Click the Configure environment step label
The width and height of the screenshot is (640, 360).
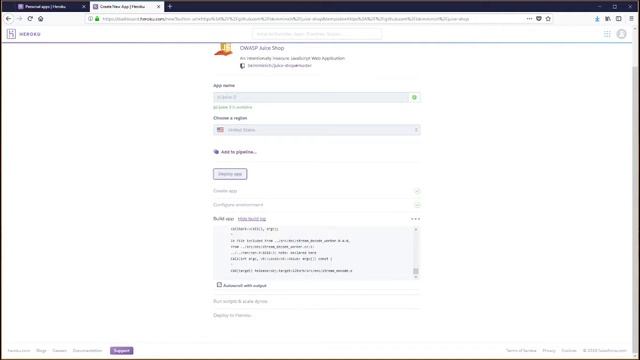point(238,205)
